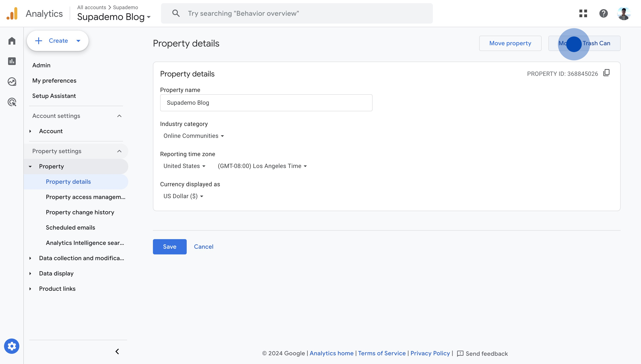This screenshot has width=641, height=364.
Task: Click the search box
Action: click(297, 13)
